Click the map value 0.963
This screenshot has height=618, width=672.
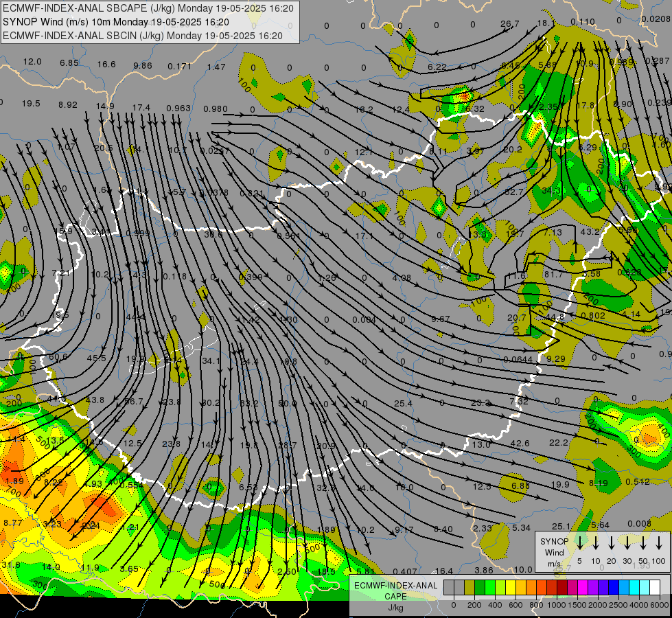coord(178,108)
